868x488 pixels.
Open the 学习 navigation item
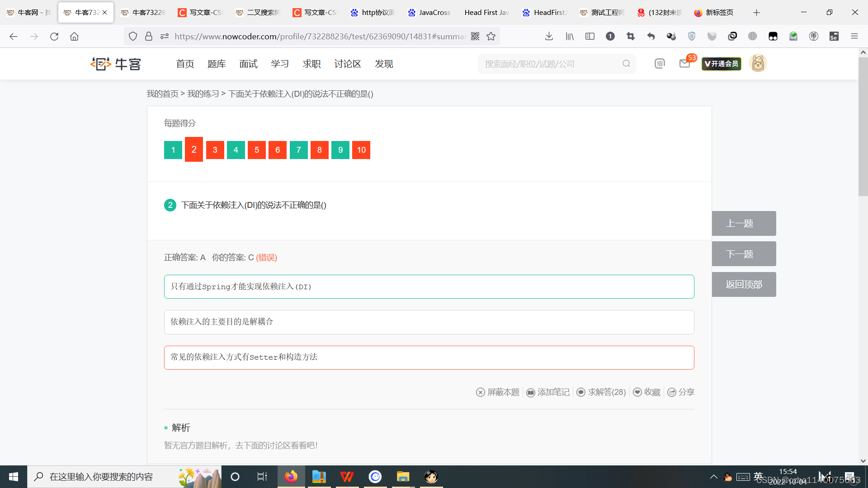(x=280, y=64)
